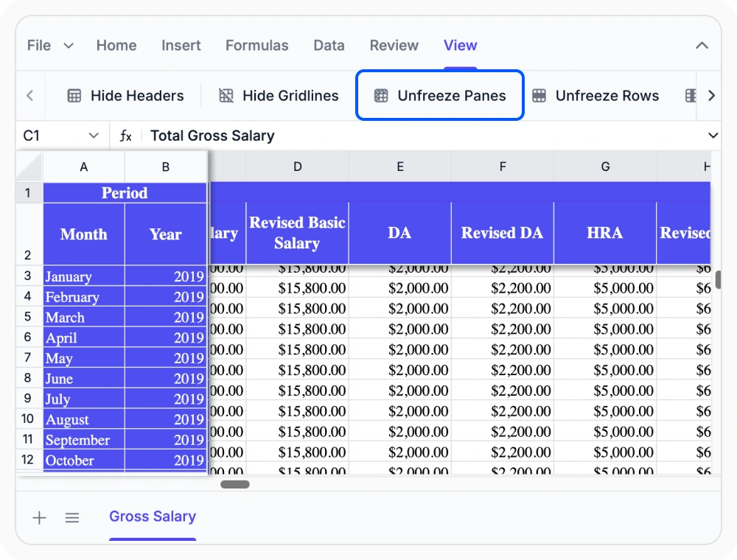Viewport: 737px width, 560px height.
Task: Click the October cell
Action: click(x=84, y=460)
